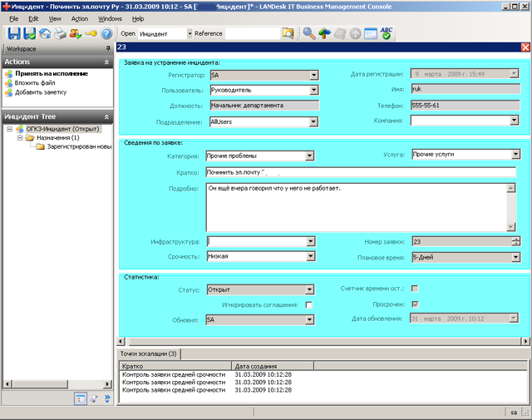Open Плановое время dropdown
The image size is (532, 420).
pos(515,257)
